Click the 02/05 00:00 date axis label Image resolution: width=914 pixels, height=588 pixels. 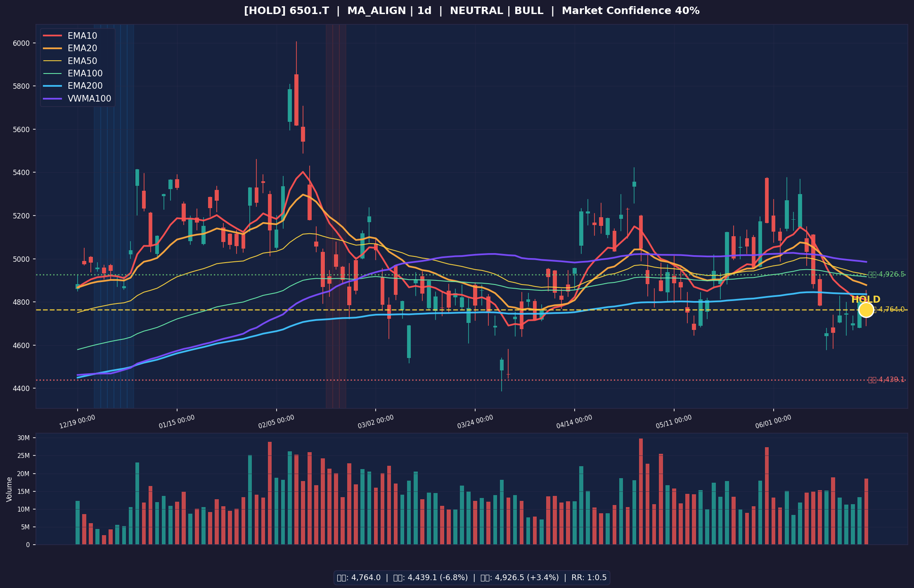pyautogui.click(x=276, y=422)
